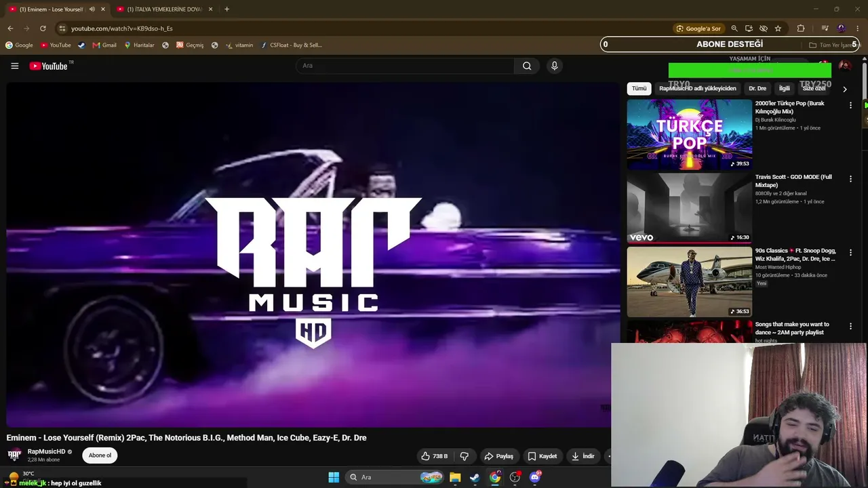
Task: Open the YouTube bookmark
Action: pyautogui.click(x=56, y=45)
